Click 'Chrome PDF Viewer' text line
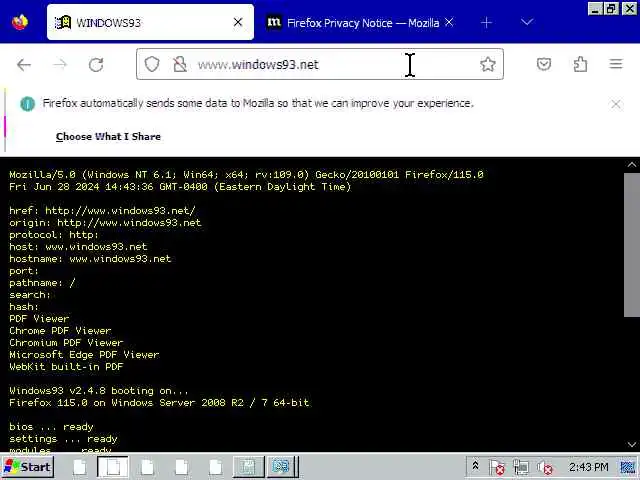The width and height of the screenshot is (640, 480). (60, 331)
